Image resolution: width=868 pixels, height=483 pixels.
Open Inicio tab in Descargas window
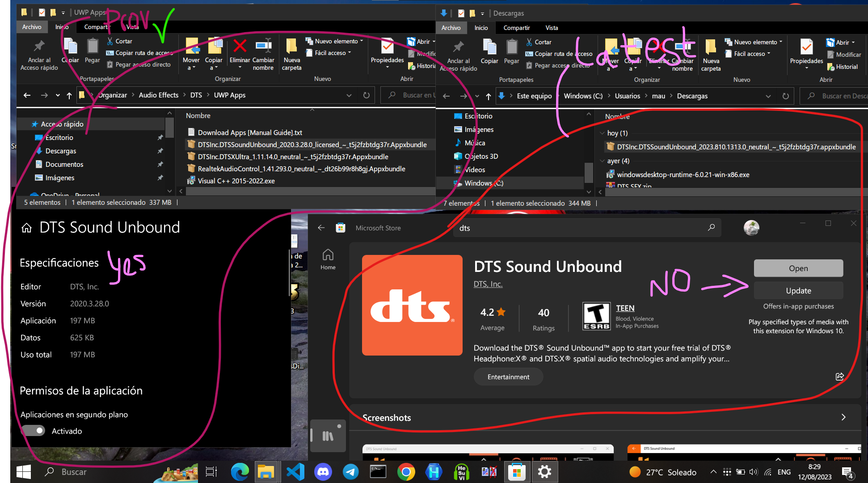[481, 28]
